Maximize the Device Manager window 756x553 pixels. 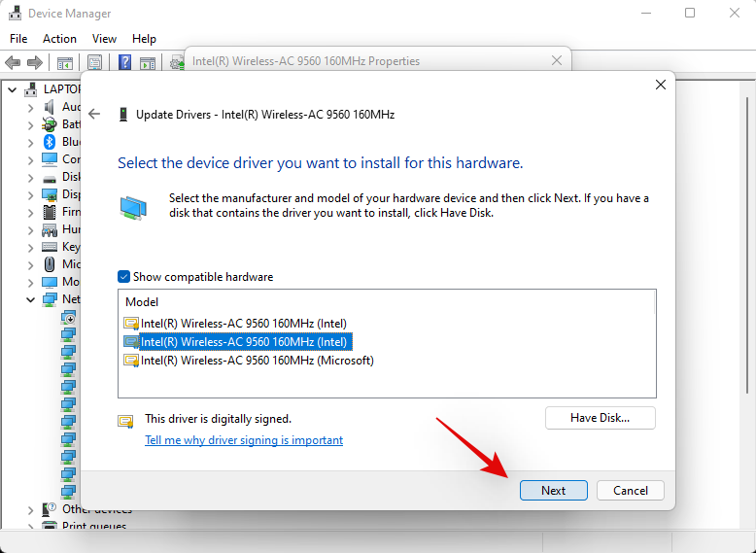point(690,13)
